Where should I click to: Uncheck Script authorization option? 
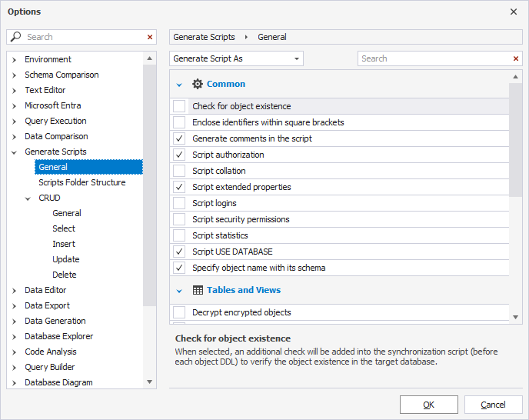pyautogui.click(x=179, y=155)
